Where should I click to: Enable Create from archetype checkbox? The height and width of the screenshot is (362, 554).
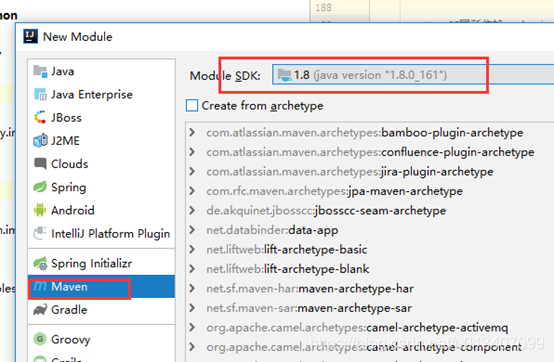[x=192, y=106]
